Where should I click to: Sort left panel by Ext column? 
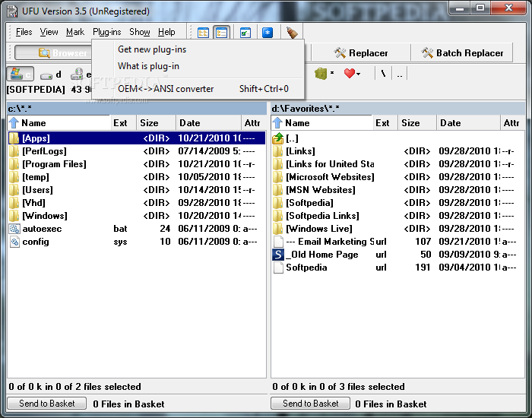click(x=123, y=123)
